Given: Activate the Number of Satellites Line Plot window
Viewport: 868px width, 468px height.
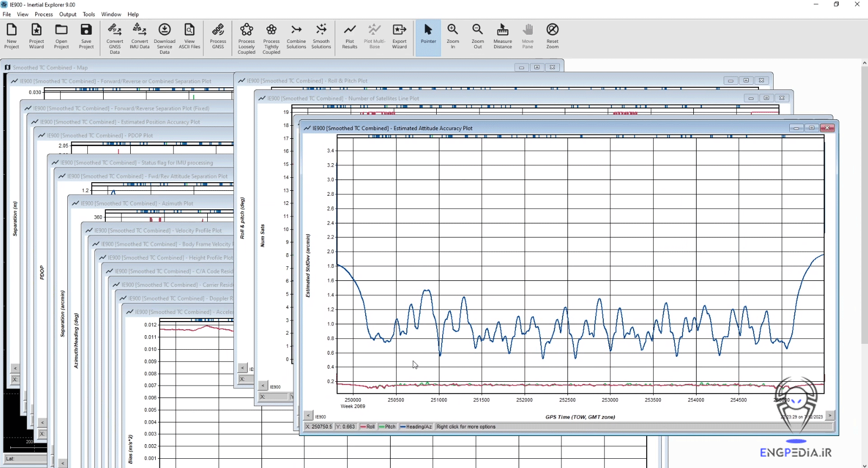Looking at the screenshot, I should pos(343,99).
